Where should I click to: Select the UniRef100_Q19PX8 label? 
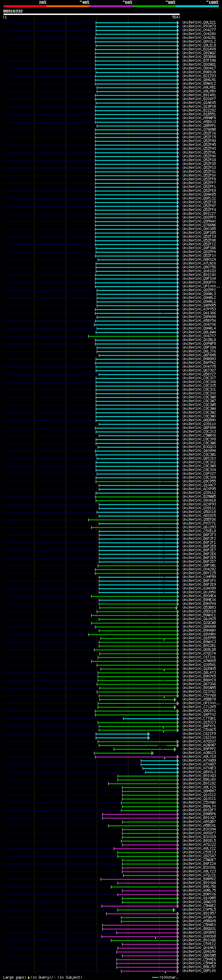tap(199, 106)
